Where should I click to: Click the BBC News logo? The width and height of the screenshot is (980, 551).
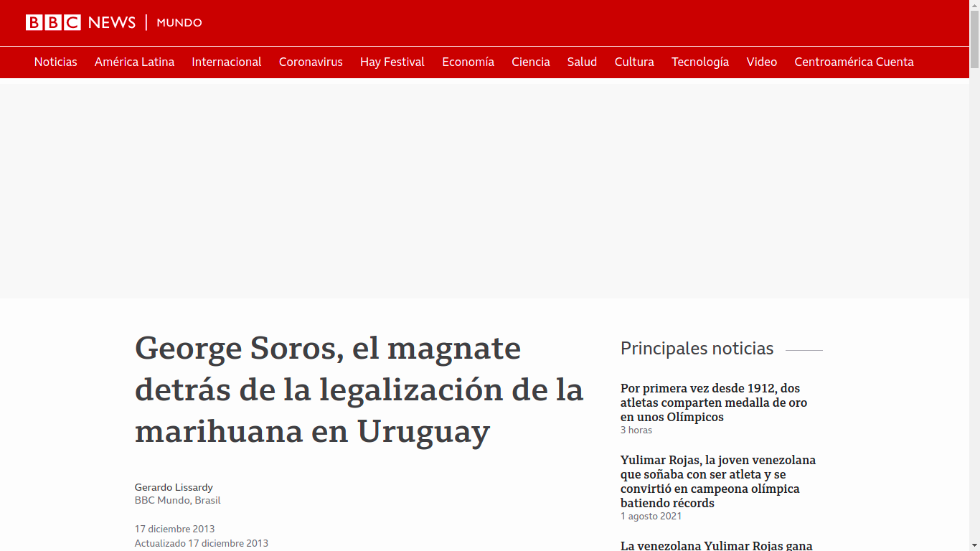tap(80, 23)
